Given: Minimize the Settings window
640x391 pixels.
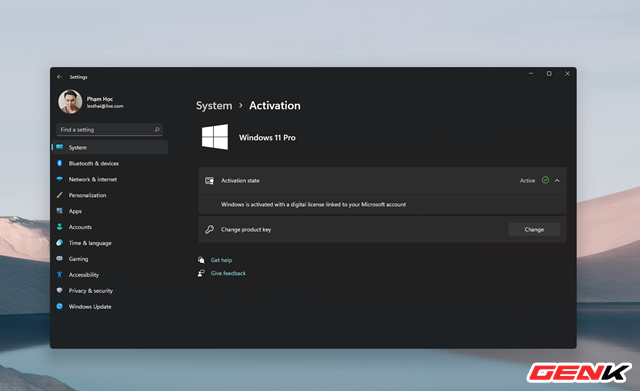Looking at the screenshot, I should (531, 73).
